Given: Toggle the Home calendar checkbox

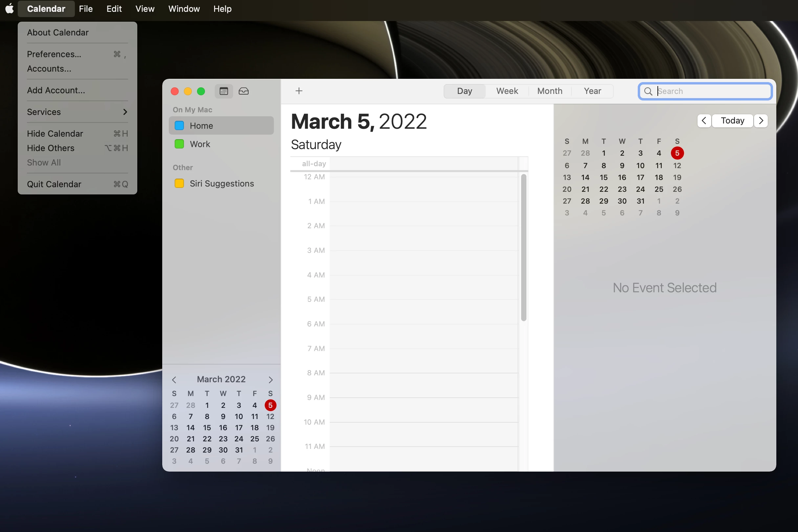Looking at the screenshot, I should (x=179, y=125).
